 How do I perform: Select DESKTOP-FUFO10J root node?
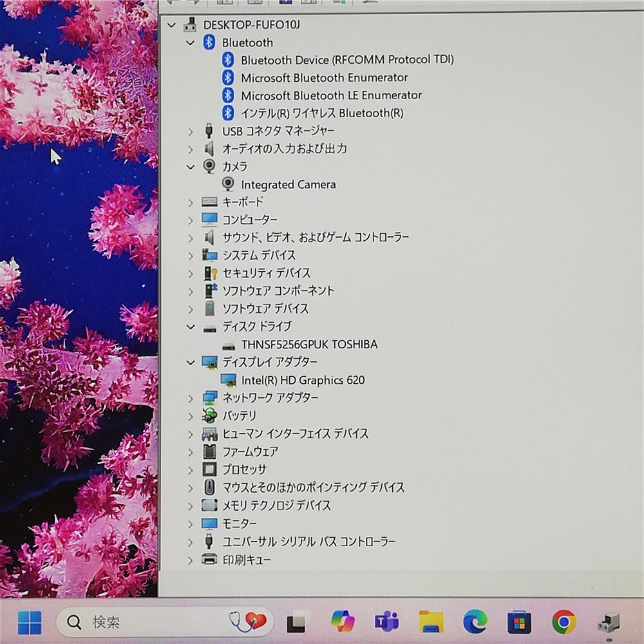point(251,24)
